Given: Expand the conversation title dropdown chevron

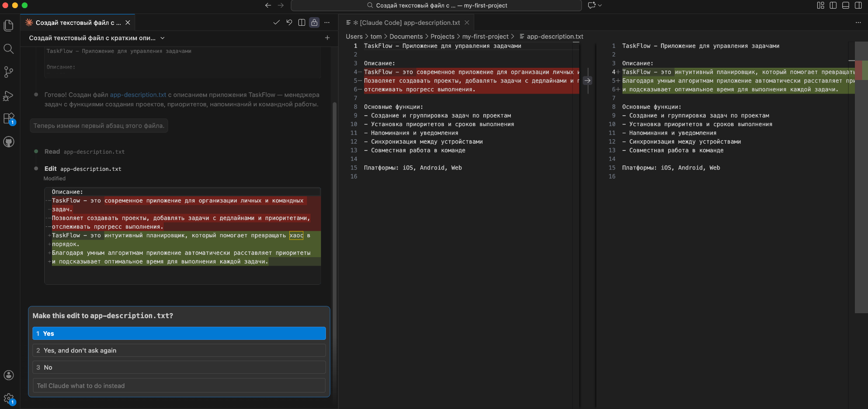Looking at the screenshot, I should pos(163,38).
